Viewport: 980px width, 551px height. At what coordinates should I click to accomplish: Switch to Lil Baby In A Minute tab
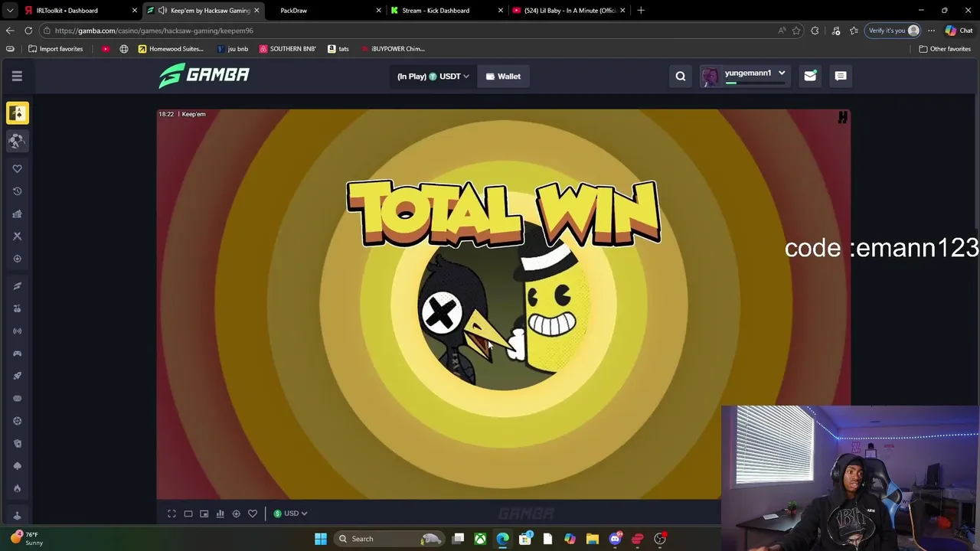(568, 10)
